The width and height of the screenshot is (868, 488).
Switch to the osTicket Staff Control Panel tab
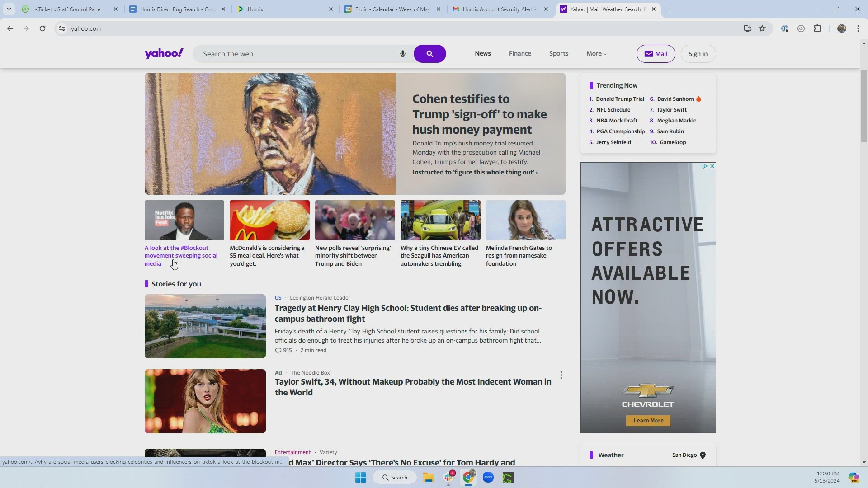pos(67,9)
